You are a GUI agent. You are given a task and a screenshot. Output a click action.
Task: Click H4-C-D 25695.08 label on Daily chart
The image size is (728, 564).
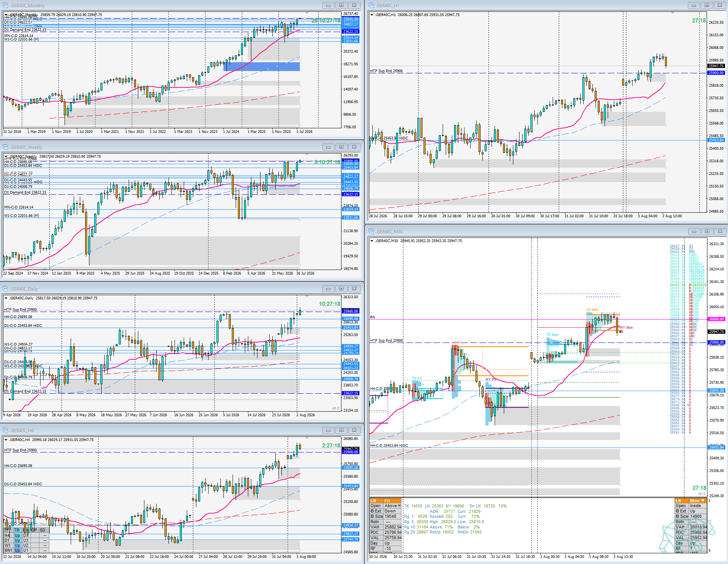click(18, 317)
